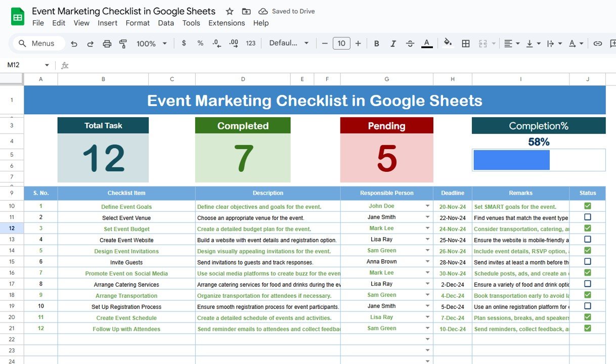Open the Insert menu
Screen dimensions: 616x364
(x=107, y=23)
